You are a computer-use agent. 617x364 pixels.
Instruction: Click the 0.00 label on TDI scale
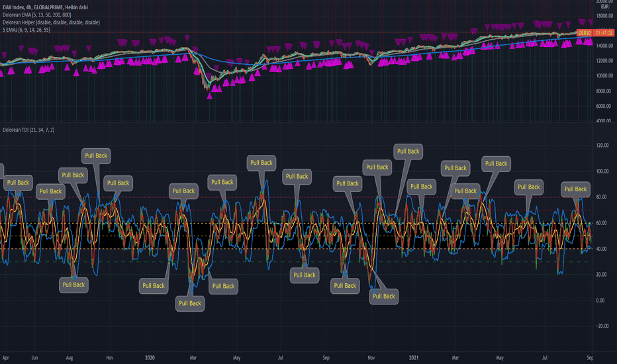point(600,300)
